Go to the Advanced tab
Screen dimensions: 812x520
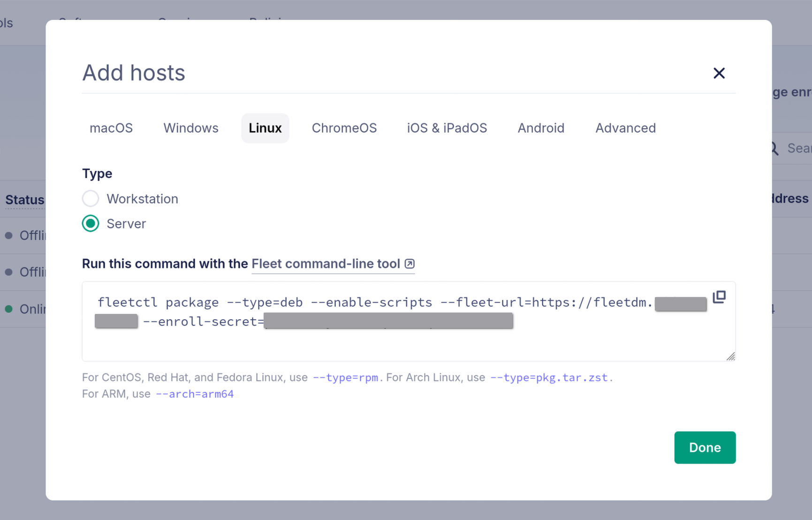click(625, 128)
